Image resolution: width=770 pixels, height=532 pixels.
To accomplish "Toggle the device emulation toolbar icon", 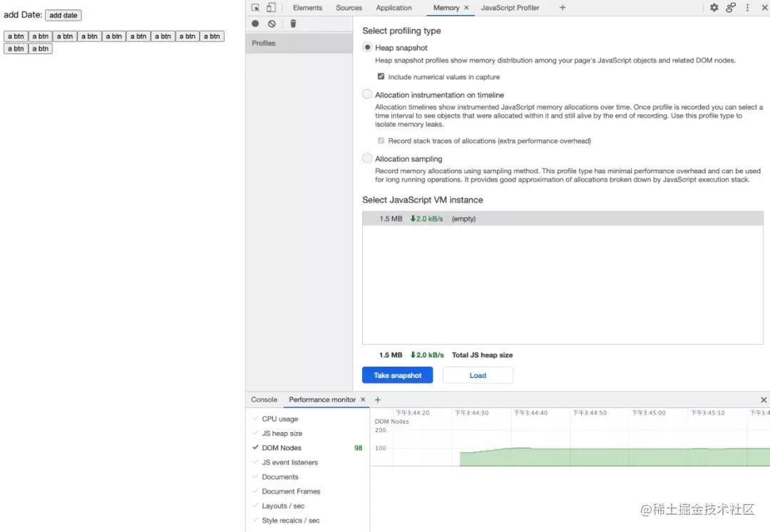I will tap(271, 7).
